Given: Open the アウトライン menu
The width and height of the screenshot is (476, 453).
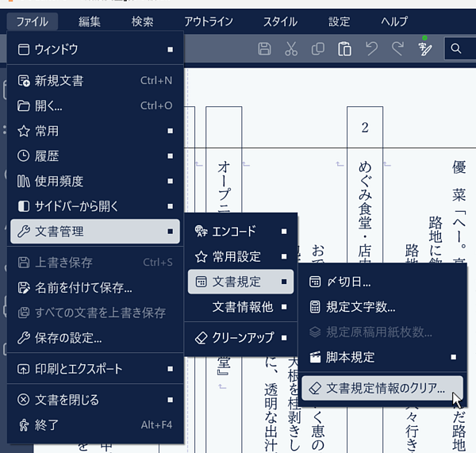Looking at the screenshot, I should (209, 21).
